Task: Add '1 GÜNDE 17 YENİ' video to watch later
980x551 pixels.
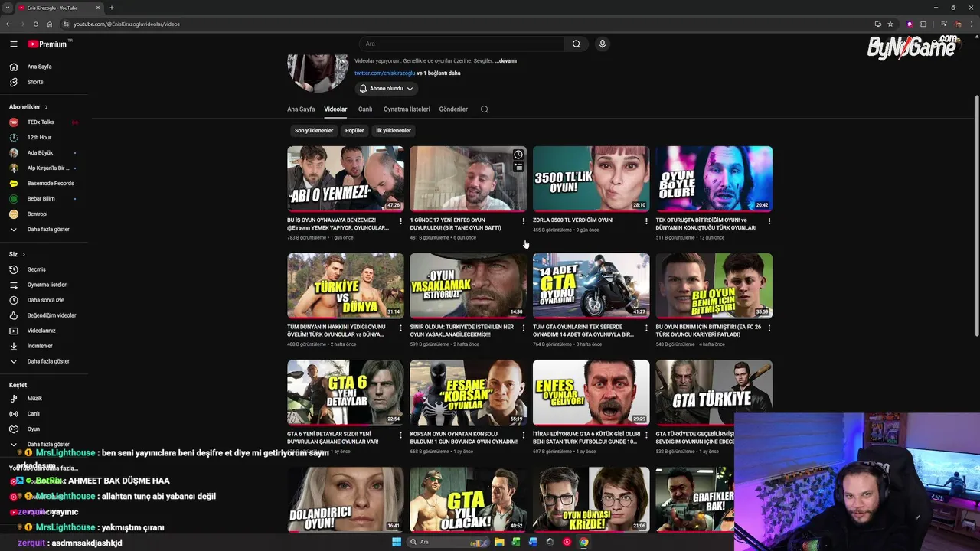Action: [x=518, y=155]
